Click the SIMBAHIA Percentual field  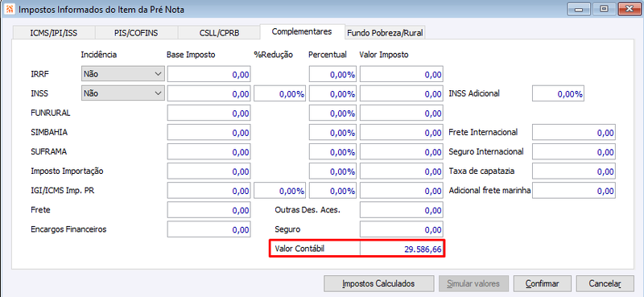tap(332, 132)
